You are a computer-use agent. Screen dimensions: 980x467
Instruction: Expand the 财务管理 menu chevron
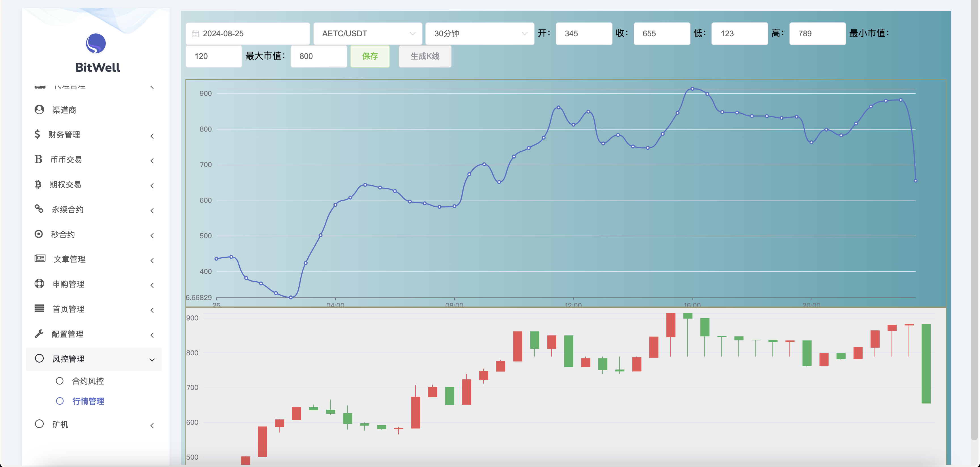pos(152,136)
